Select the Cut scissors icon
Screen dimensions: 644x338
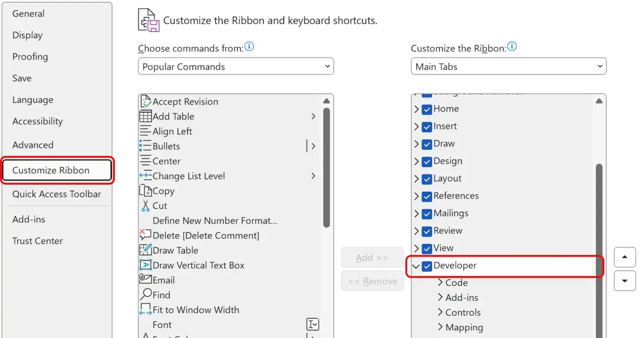click(145, 206)
